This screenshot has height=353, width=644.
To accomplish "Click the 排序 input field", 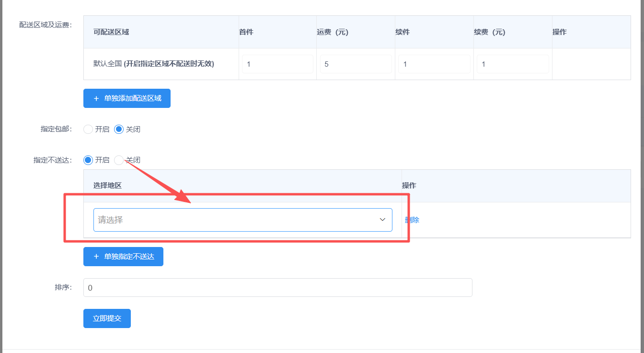I will click(x=277, y=288).
